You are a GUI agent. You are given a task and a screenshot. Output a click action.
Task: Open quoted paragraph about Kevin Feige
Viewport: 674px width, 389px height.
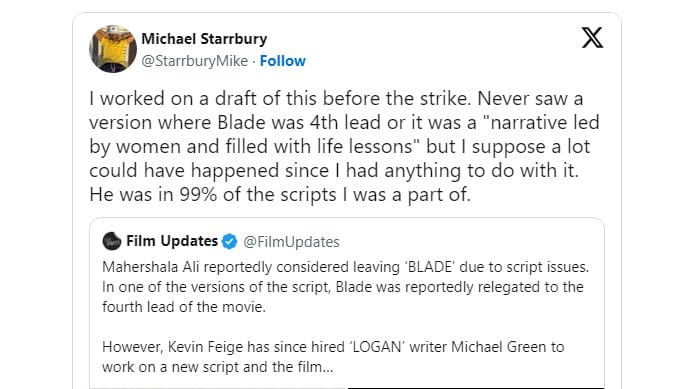(333, 357)
